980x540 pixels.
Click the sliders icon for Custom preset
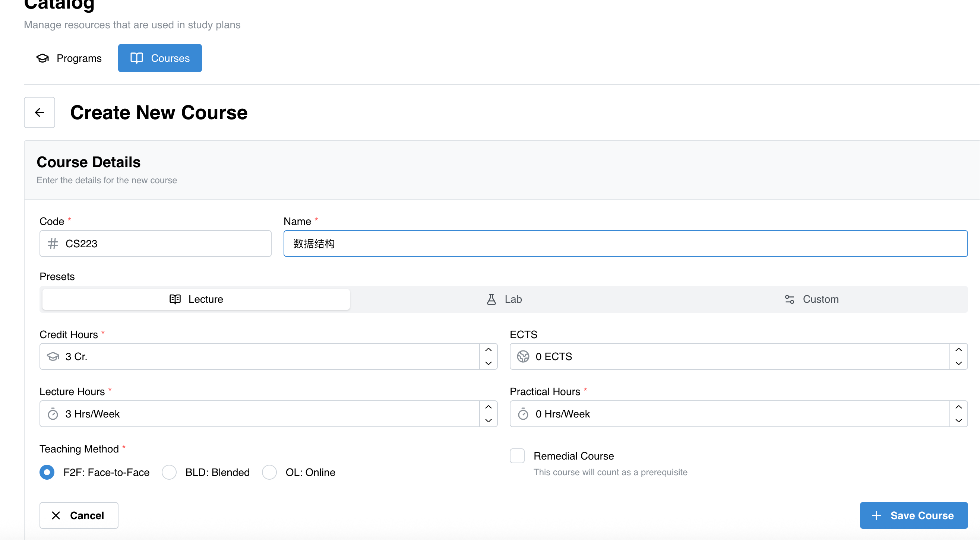790,300
